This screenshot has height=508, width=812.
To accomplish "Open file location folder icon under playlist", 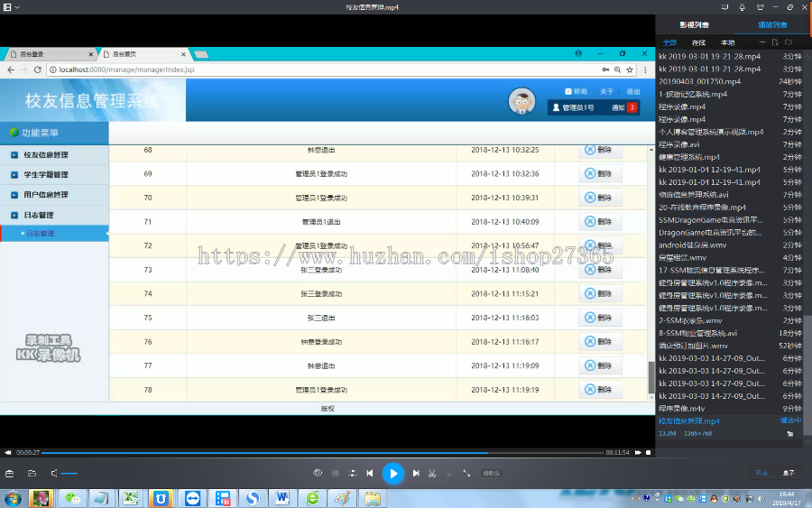I will pos(789,433).
